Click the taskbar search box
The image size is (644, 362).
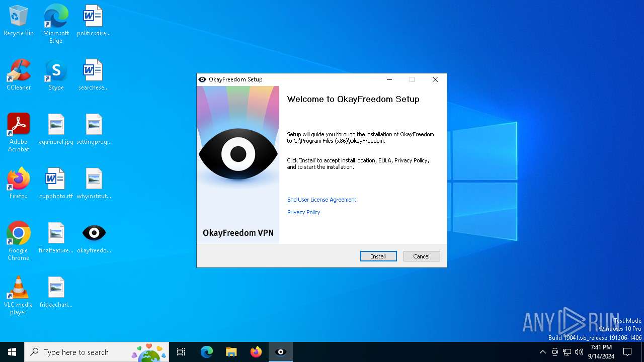(x=97, y=352)
